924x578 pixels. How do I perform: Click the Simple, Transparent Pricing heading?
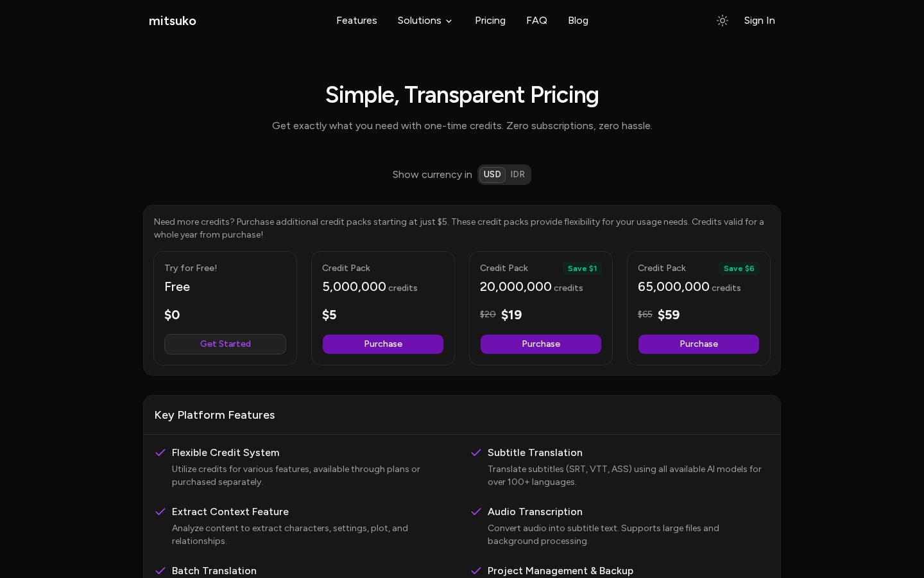(x=462, y=95)
